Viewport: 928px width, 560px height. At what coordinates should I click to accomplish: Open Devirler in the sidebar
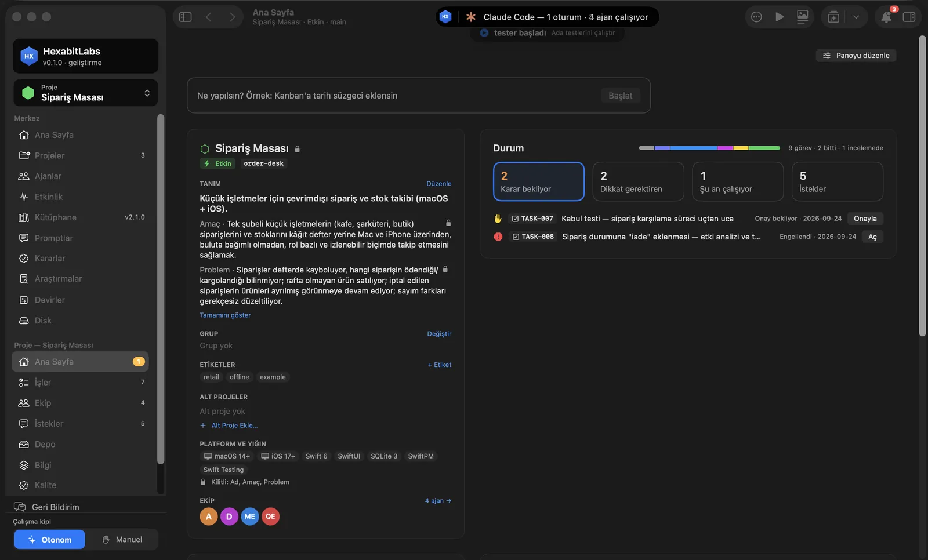pyautogui.click(x=80, y=300)
